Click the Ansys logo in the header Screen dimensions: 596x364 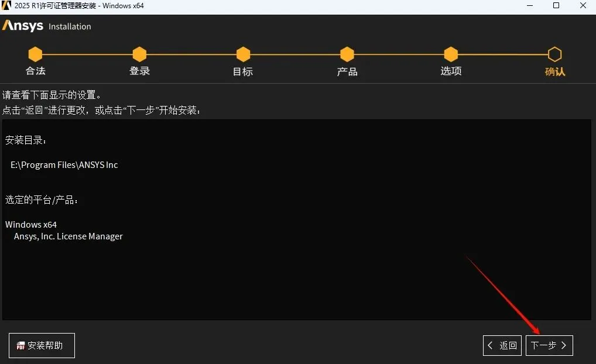click(x=23, y=26)
